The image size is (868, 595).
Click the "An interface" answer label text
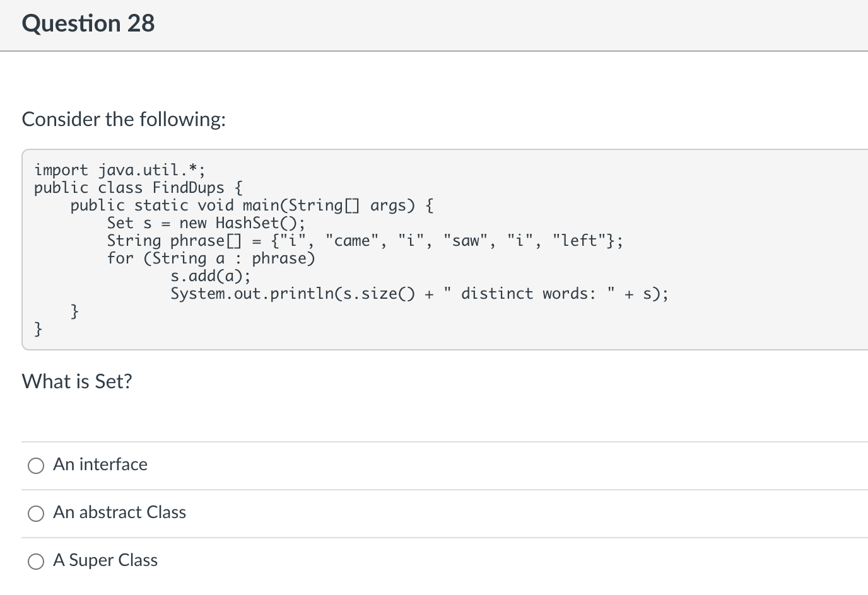pyautogui.click(x=100, y=465)
